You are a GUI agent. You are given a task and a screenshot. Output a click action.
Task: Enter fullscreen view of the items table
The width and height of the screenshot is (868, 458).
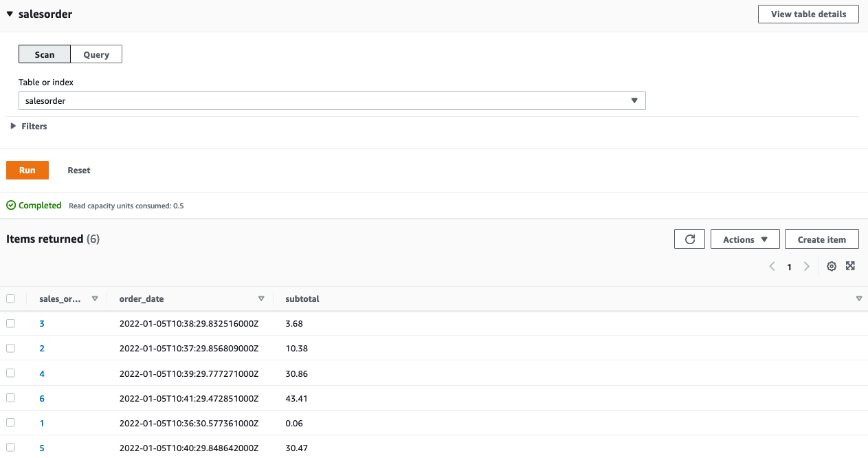coord(851,266)
